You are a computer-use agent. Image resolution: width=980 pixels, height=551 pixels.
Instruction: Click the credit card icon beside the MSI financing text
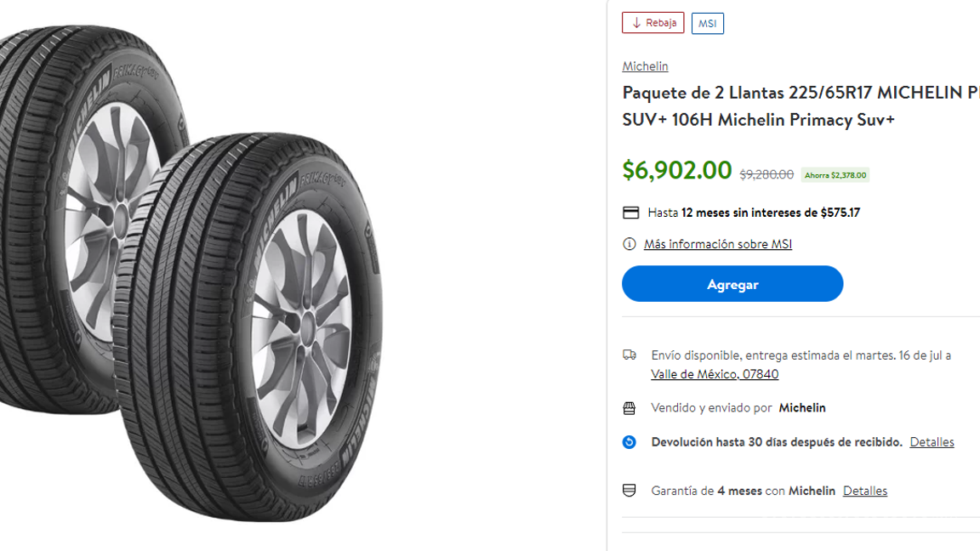point(630,212)
